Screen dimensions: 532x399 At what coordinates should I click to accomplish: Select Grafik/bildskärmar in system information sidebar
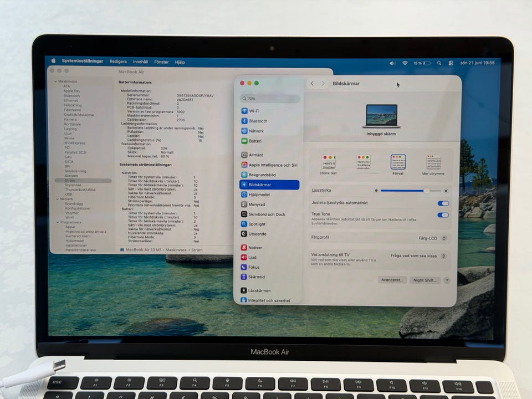coord(79,115)
